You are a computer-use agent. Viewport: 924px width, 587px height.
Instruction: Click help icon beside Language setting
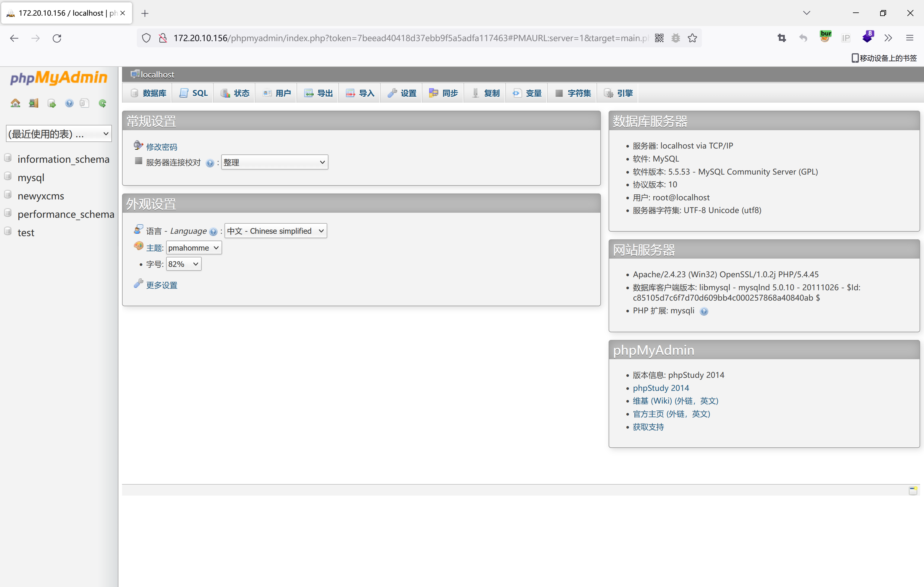[214, 232]
